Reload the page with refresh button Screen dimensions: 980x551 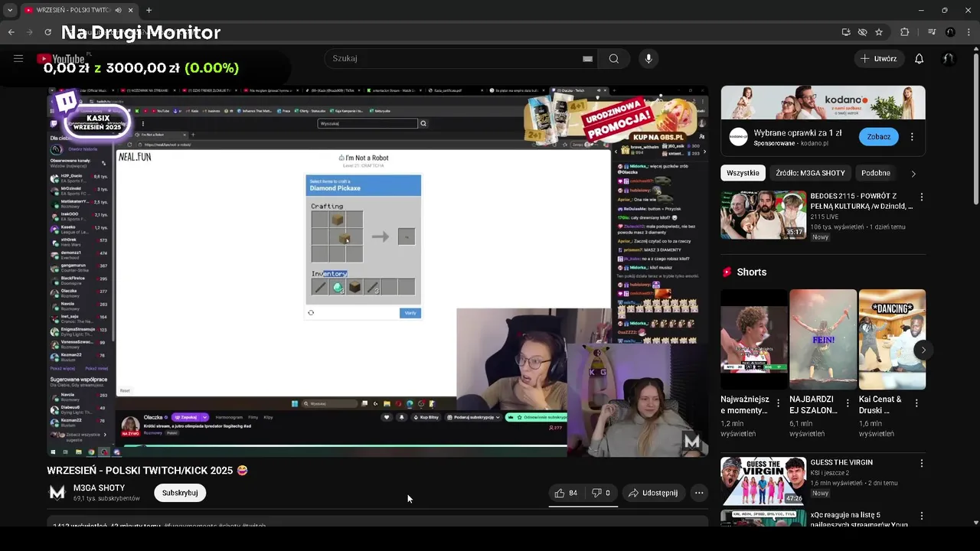click(47, 32)
